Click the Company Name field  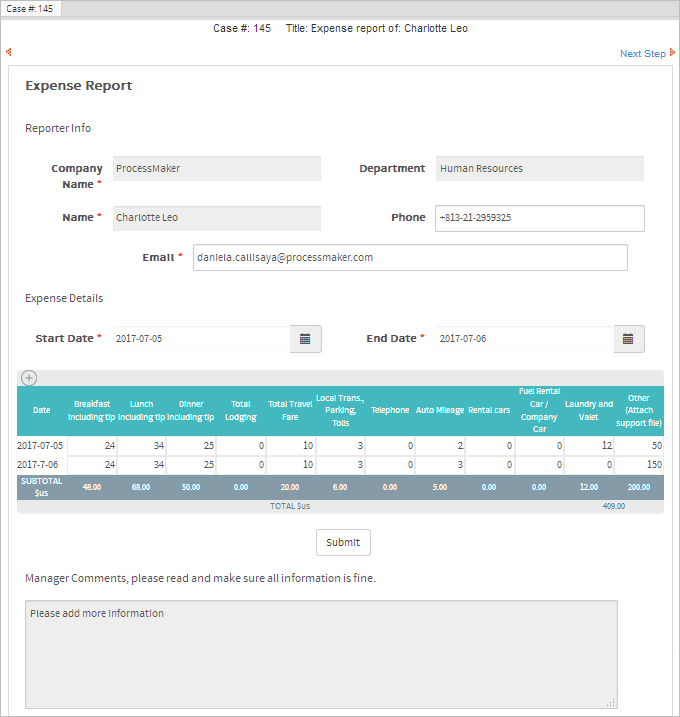tap(215, 169)
